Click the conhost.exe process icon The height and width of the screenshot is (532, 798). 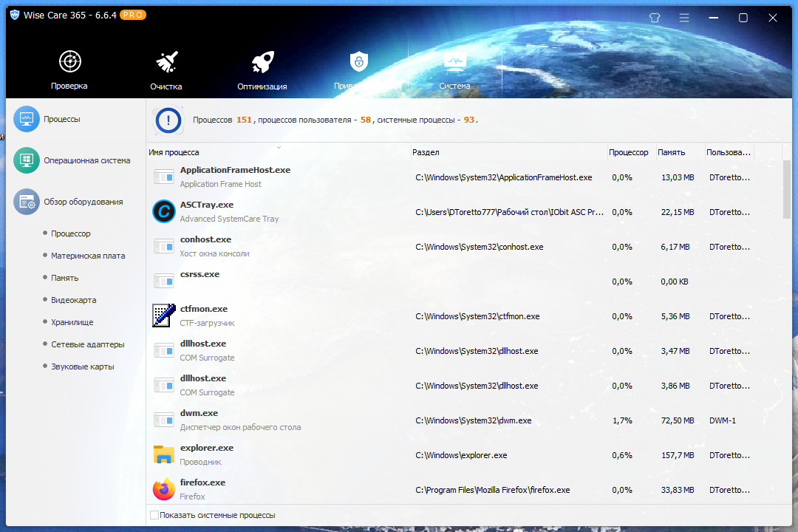164,246
